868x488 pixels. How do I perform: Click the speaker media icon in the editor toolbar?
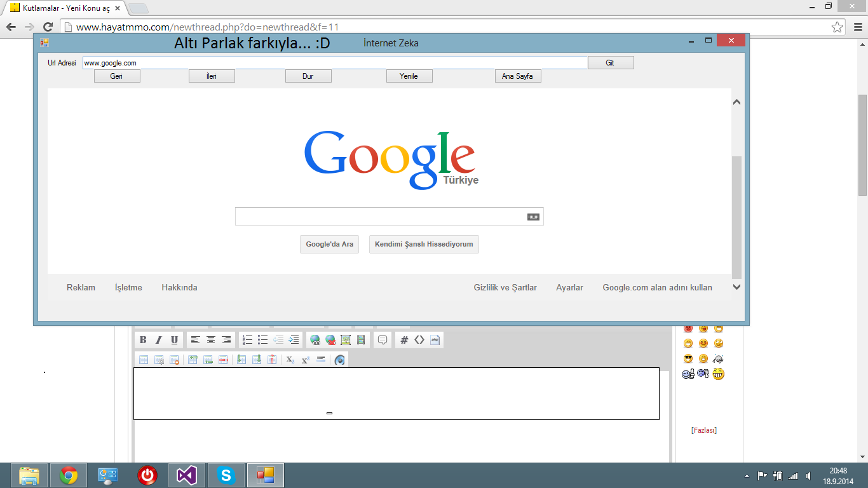coord(340,360)
